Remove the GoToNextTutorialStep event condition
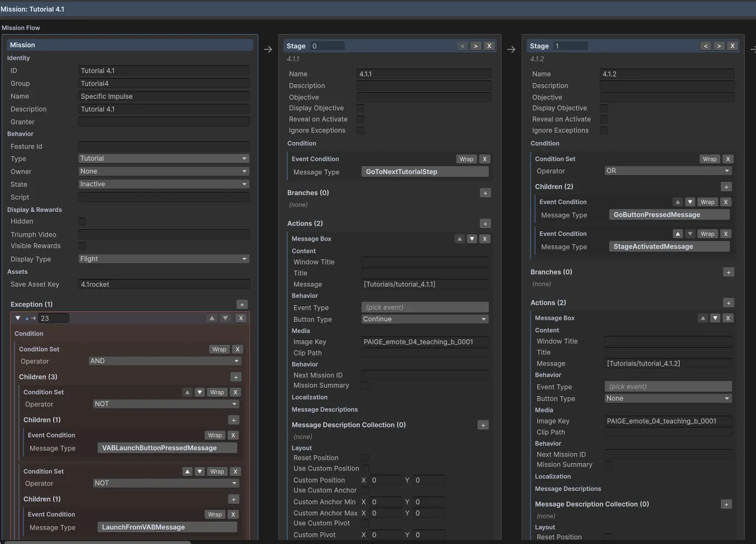This screenshot has height=544, width=756. coord(485,159)
